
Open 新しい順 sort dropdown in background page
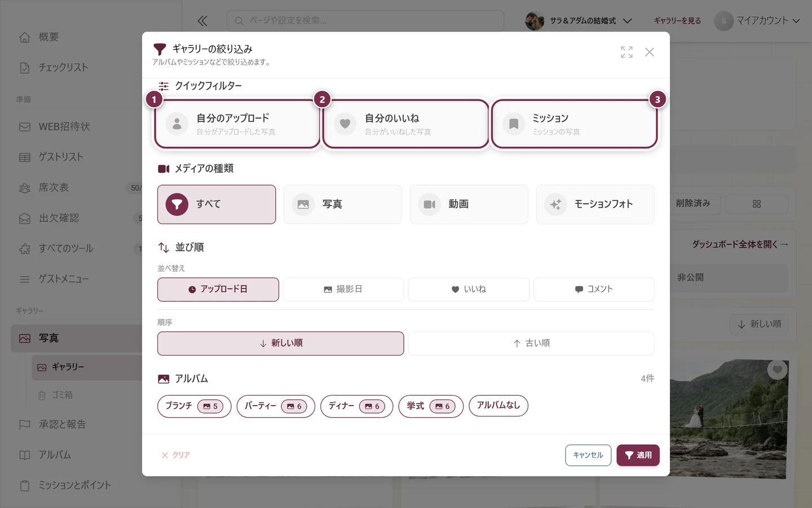pyautogui.click(x=760, y=324)
